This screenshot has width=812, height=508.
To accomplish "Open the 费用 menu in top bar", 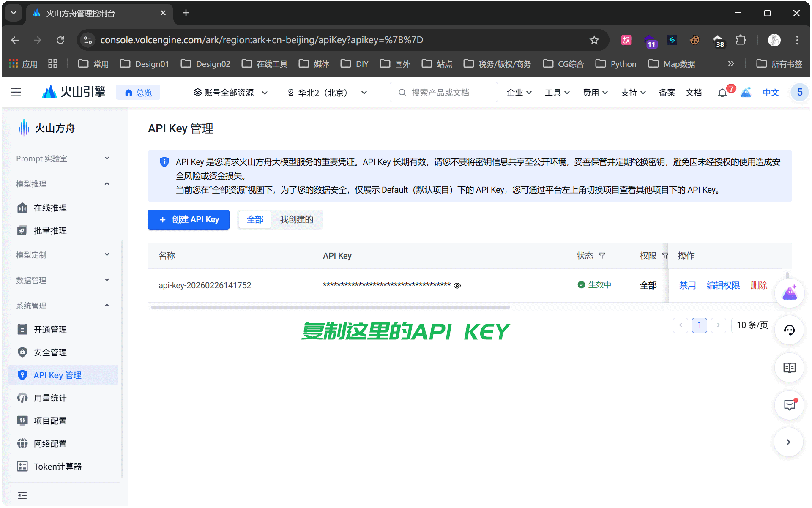I will pos(595,92).
